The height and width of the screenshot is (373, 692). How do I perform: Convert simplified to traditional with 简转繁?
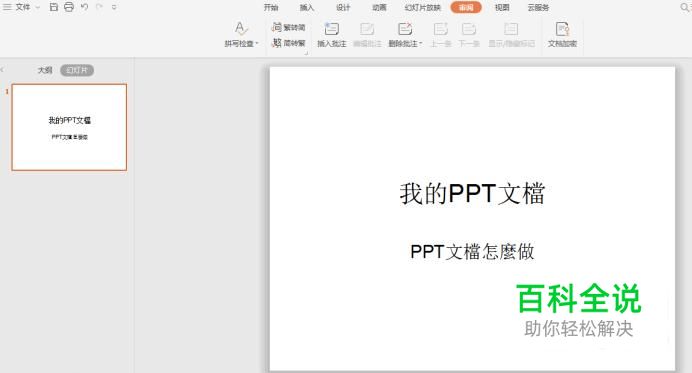(289, 43)
